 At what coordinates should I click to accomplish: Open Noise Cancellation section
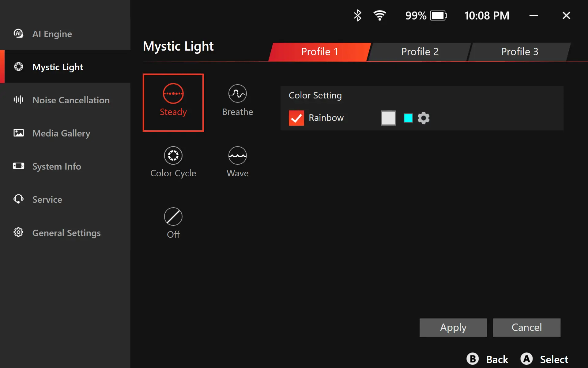tap(71, 100)
